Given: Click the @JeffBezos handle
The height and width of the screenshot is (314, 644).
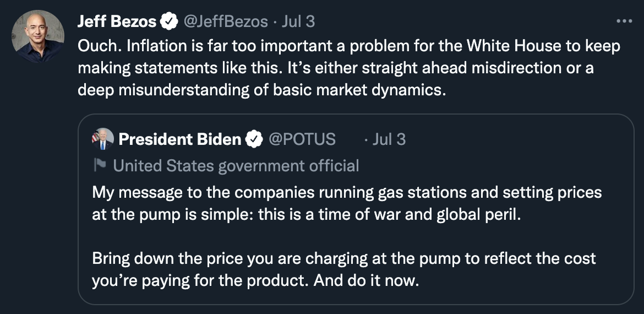Looking at the screenshot, I should pos(226,21).
